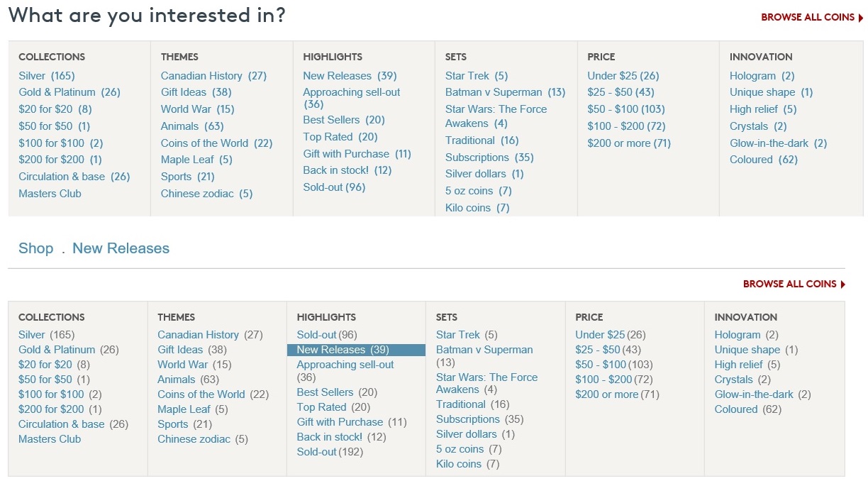Screen dimensions: 868x481
Task: Click the Shop breadcrumb link
Action: (x=36, y=248)
